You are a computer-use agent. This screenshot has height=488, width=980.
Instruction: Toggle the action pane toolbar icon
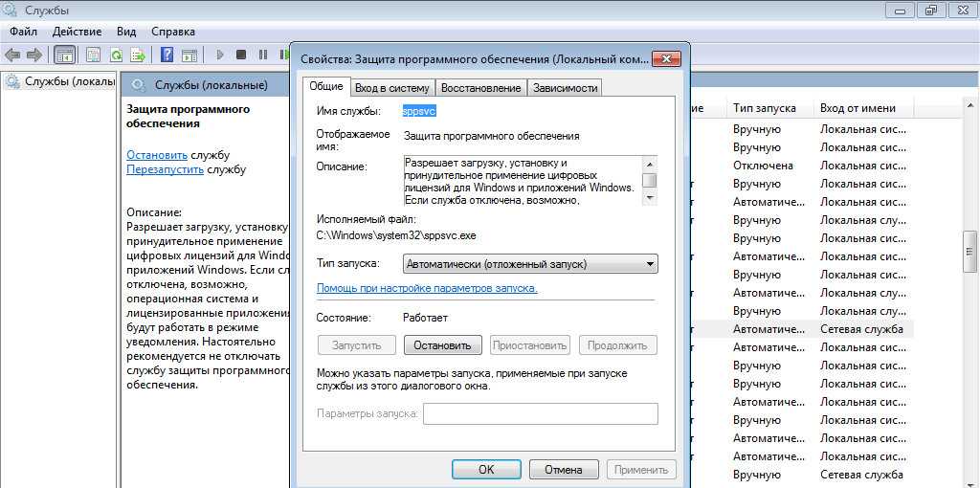(189, 55)
